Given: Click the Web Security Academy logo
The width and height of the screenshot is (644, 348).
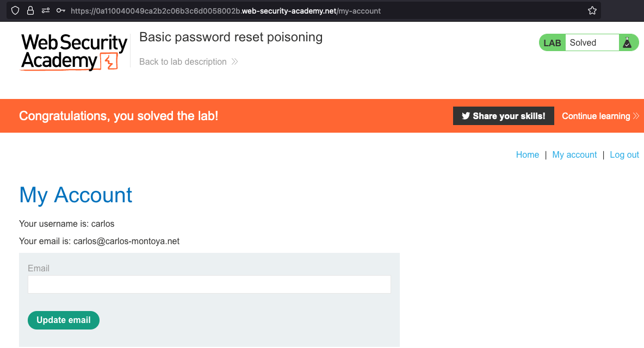Looking at the screenshot, I should (x=74, y=52).
